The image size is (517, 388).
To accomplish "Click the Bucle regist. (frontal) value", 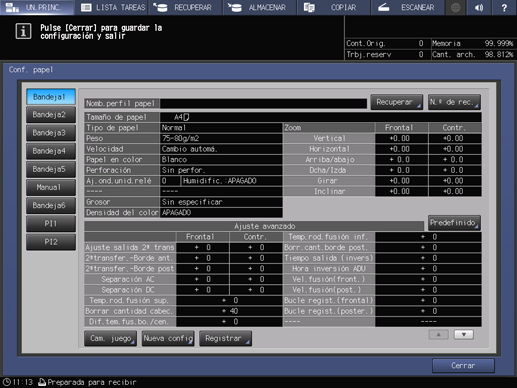I will tap(428, 301).
